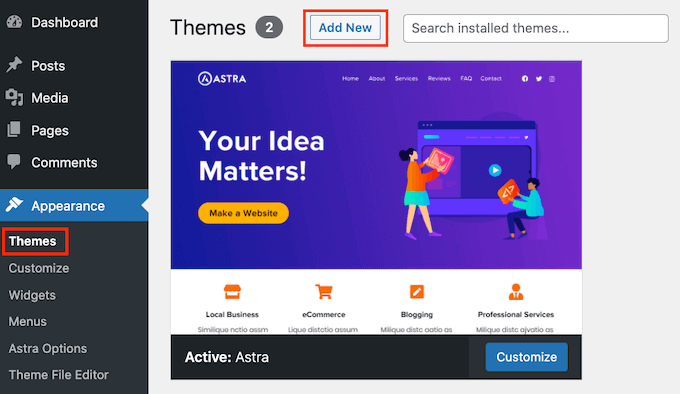This screenshot has width=680, height=394.
Task: Click the Services link in Astra preview
Action: 406,78
